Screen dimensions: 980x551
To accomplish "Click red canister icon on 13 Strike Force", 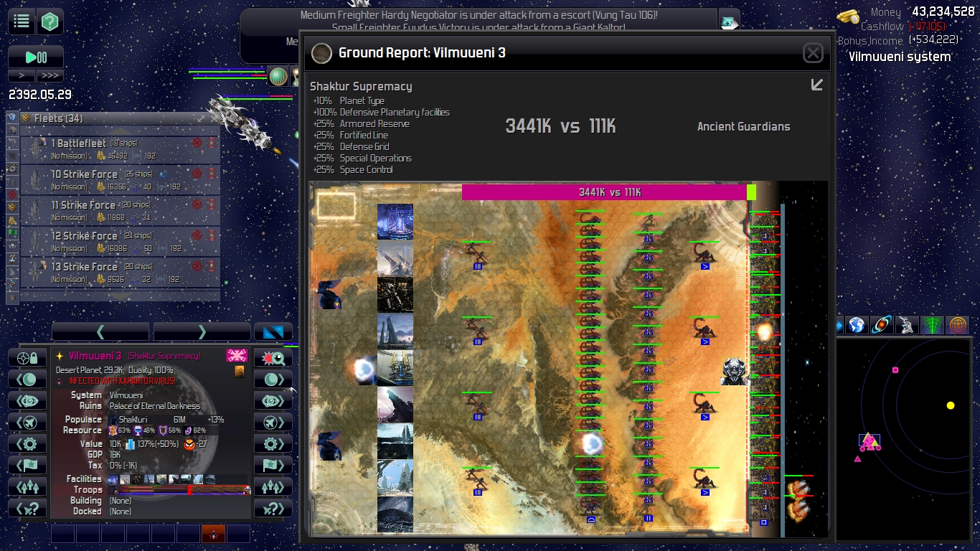I will coord(212,267).
